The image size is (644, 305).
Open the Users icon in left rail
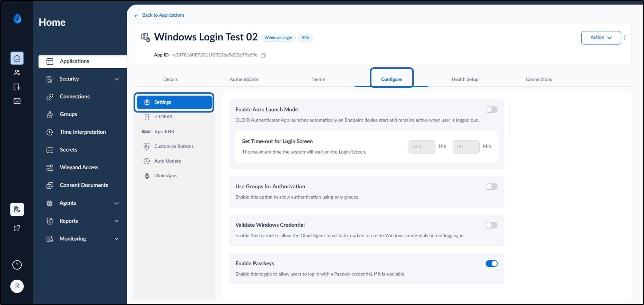point(17,72)
